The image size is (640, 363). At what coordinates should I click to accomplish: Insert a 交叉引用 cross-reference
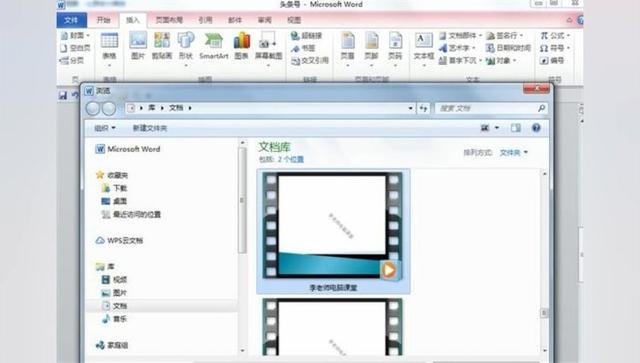pos(310,60)
